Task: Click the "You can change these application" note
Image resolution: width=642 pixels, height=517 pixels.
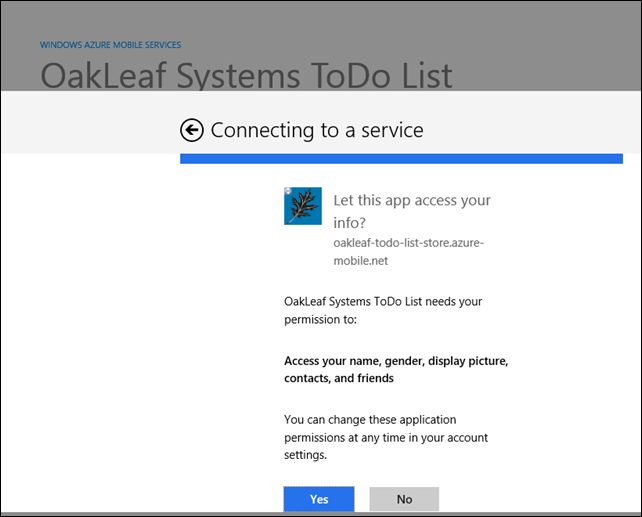Action: pos(370,419)
